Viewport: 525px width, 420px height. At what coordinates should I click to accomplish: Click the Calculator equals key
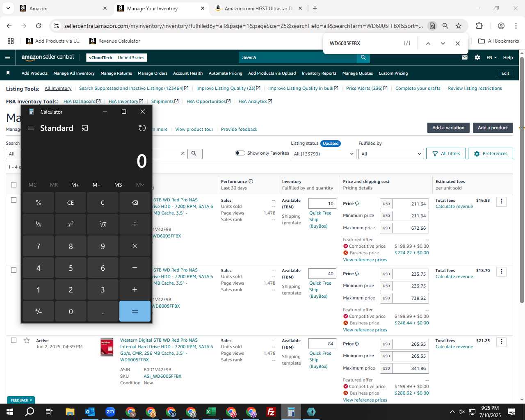coord(135,311)
